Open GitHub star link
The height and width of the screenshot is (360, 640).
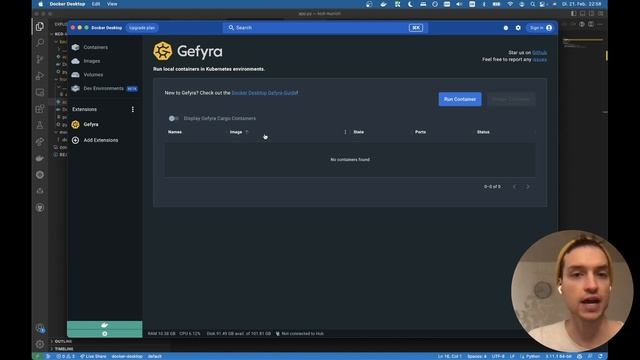pos(539,53)
